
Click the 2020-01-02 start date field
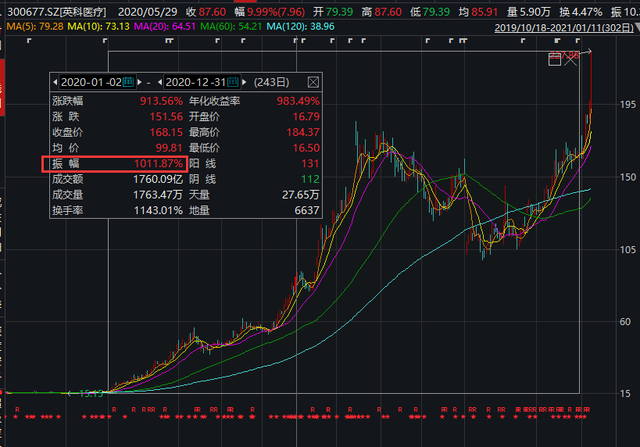(91, 82)
